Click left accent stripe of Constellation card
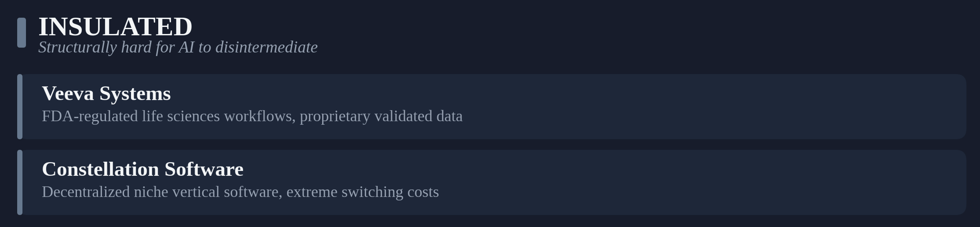This screenshot has width=980, height=227. (20, 183)
